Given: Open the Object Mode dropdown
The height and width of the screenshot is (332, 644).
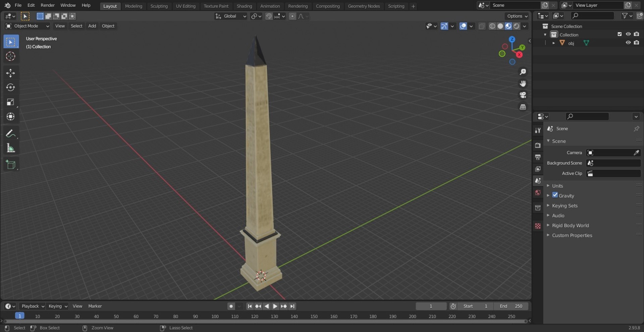Looking at the screenshot, I should (28, 26).
